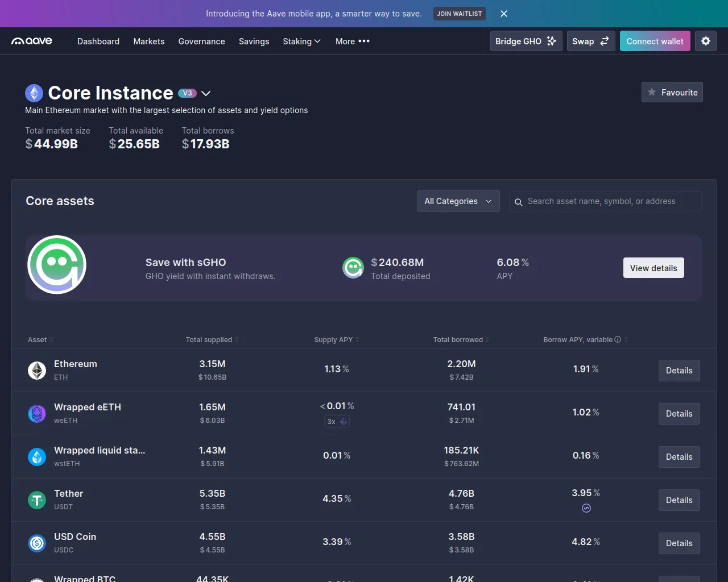Sort by the Asset column
The height and width of the screenshot is (582, 728).
(x=40, y=339)
